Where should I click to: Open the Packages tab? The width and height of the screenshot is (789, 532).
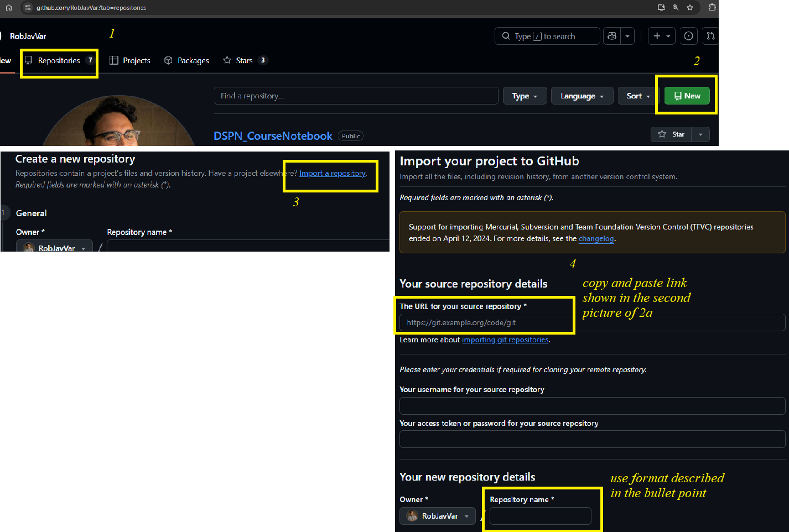[x=187, y=61]
